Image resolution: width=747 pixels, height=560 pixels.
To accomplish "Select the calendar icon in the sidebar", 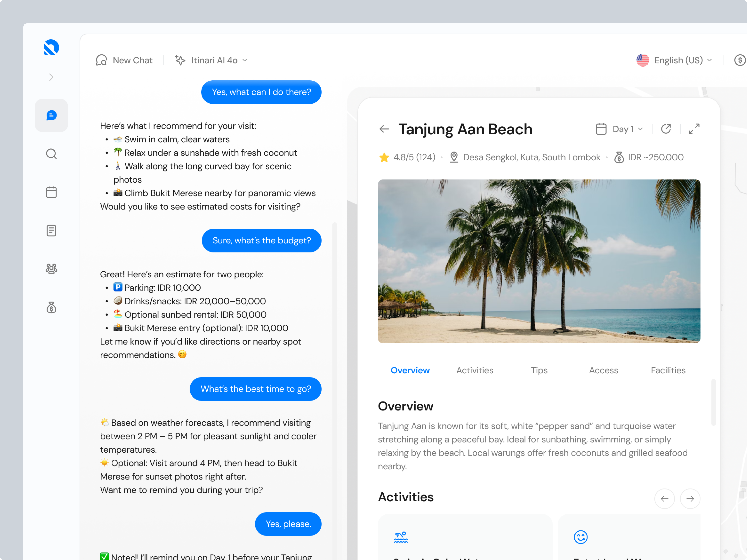I will tap(51, 192).
